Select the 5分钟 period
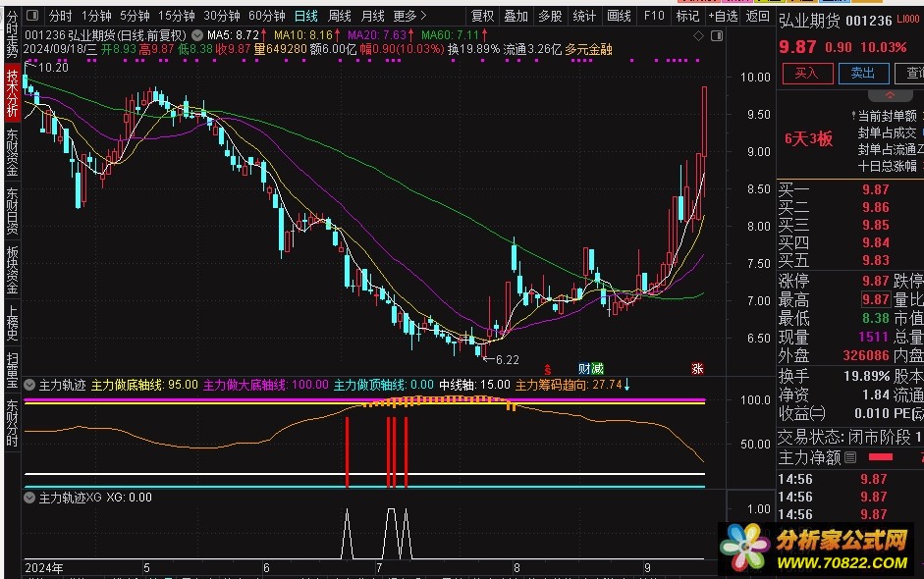This screenshot has height=579, width=924. click(x=135, y=16)
